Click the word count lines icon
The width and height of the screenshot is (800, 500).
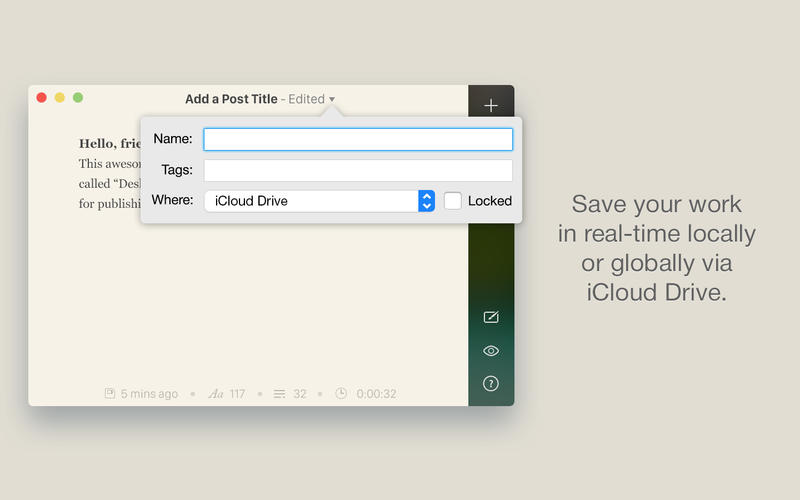[279, 394]
